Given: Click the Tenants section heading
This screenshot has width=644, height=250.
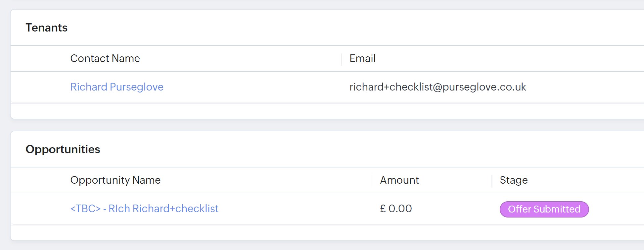Looking at the screenshot, I should coord(47,28).
